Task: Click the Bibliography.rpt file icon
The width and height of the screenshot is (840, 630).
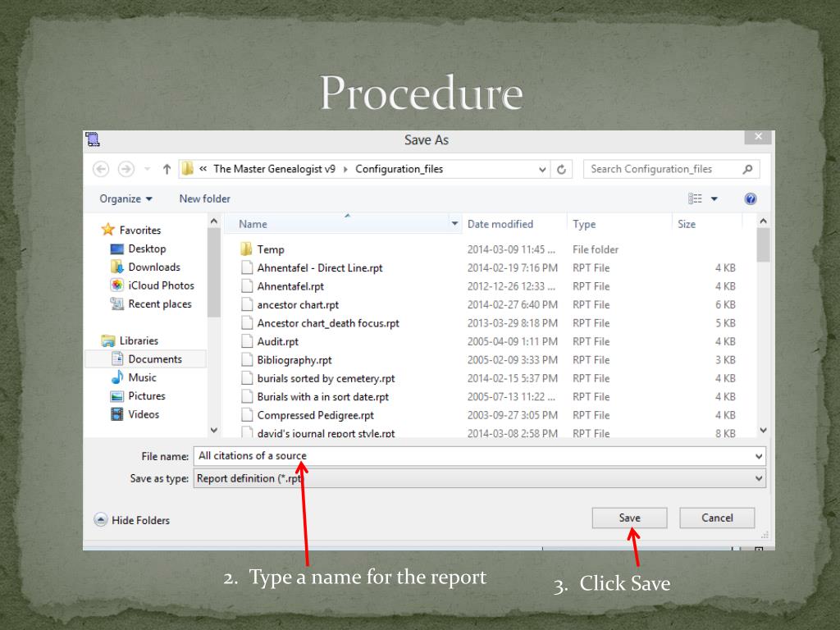Action: click(x=246, y=360)
